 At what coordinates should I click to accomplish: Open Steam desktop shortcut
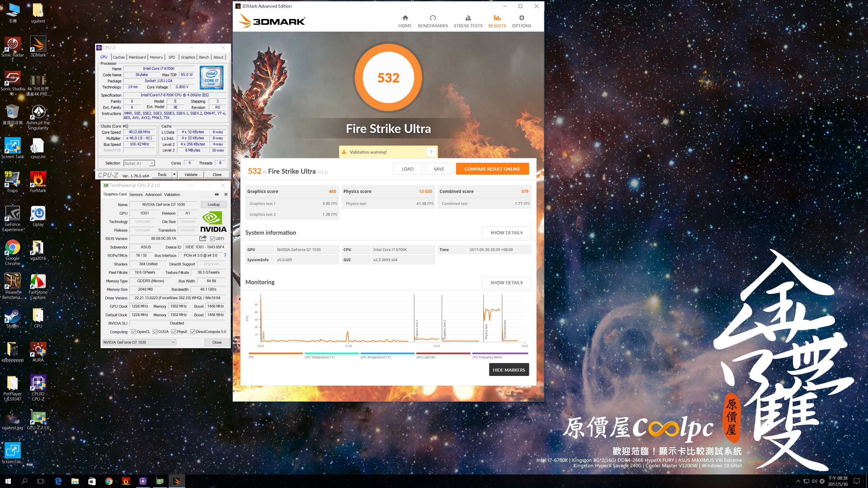coord(12,318)
